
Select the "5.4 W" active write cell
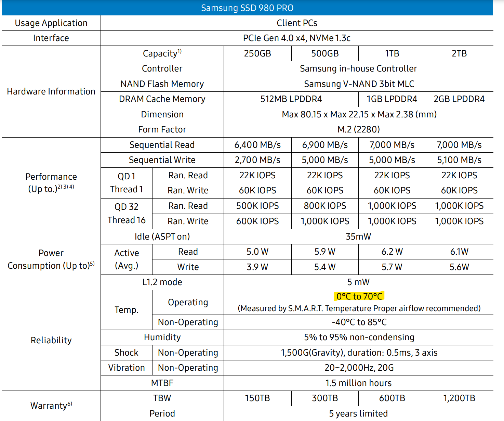coord(325,267)
